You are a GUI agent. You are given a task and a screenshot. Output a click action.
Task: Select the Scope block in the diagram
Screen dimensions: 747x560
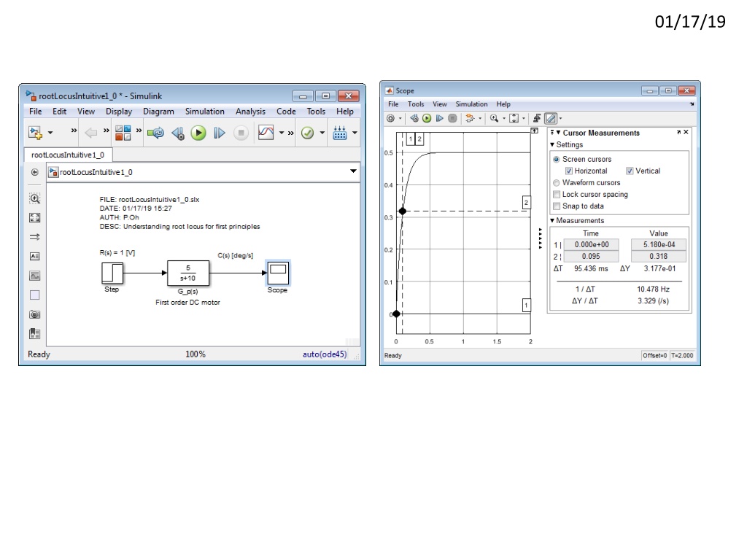pos(278,273)
